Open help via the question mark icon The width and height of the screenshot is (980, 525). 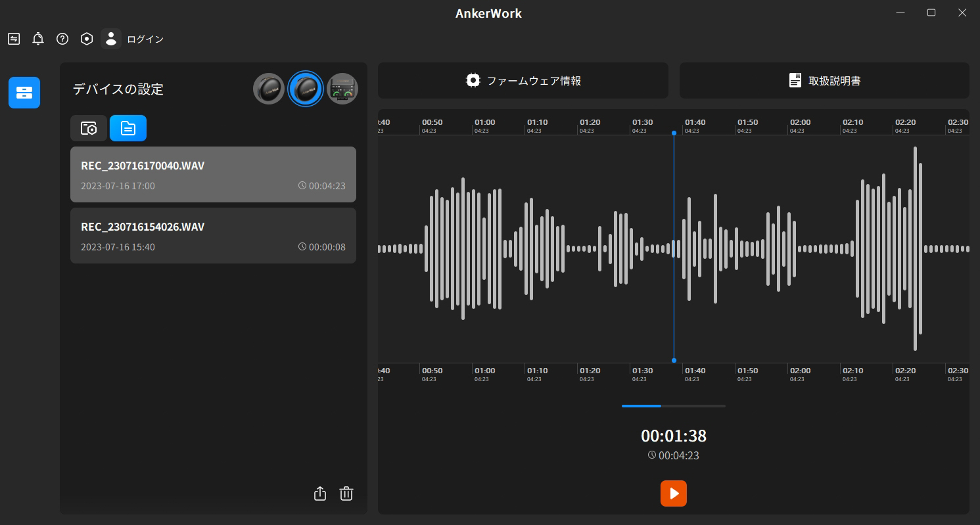[x=62, y=39]
